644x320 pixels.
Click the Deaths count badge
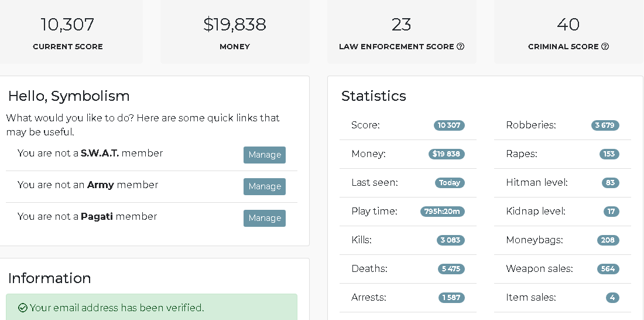pyautogui.click(x=451, y=268)
